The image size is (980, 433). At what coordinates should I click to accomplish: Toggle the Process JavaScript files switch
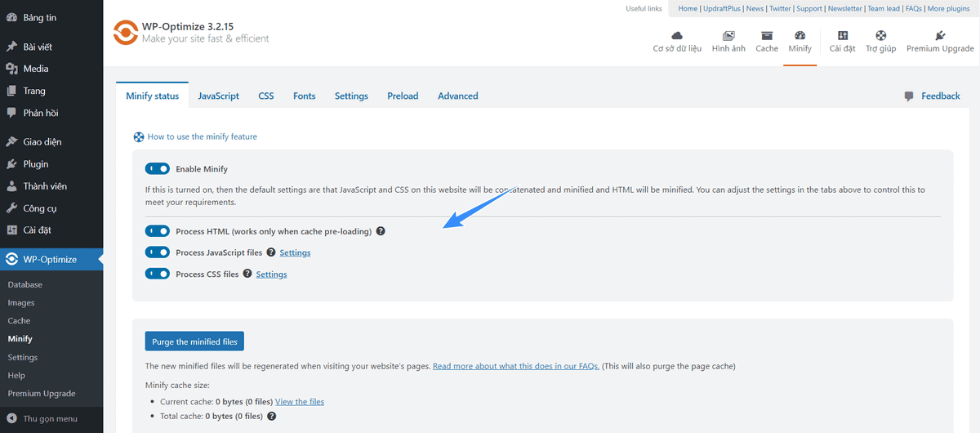pos(158,252)
